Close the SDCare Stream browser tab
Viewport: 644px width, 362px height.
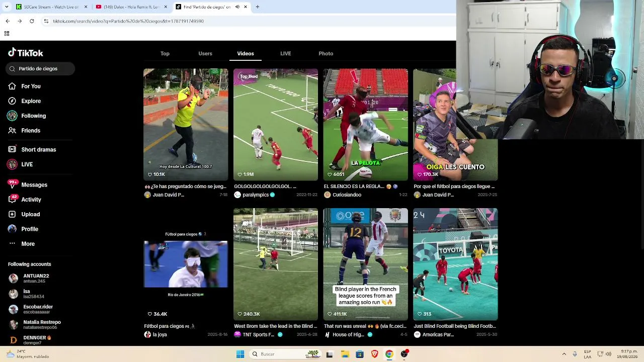pos(86,7)
